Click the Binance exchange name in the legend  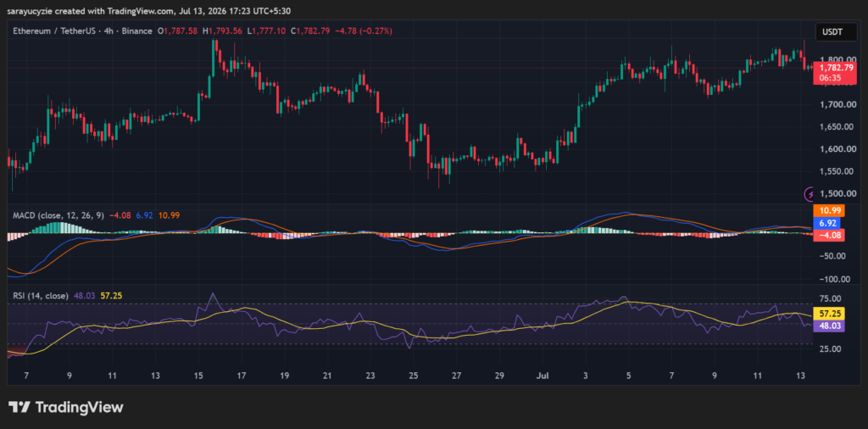click(x=136, y=31)
